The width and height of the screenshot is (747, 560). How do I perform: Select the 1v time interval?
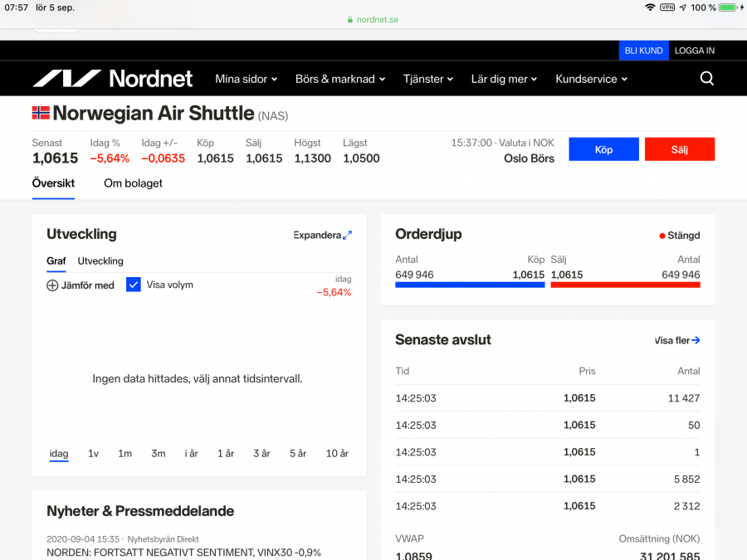click(x=93, y=454)
